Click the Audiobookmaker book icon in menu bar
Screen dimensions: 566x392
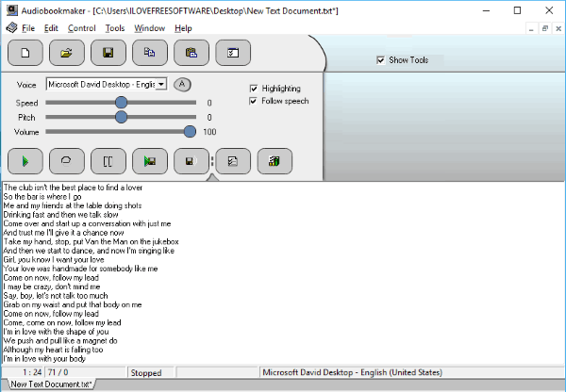(11, 27)
